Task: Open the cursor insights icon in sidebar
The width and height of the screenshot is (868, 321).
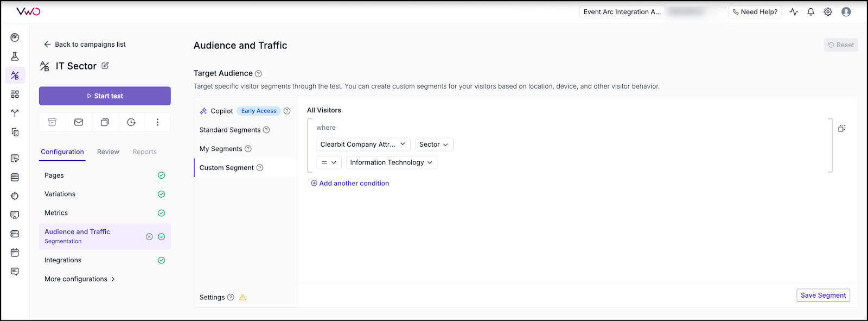Action: (x=15, y=159)
